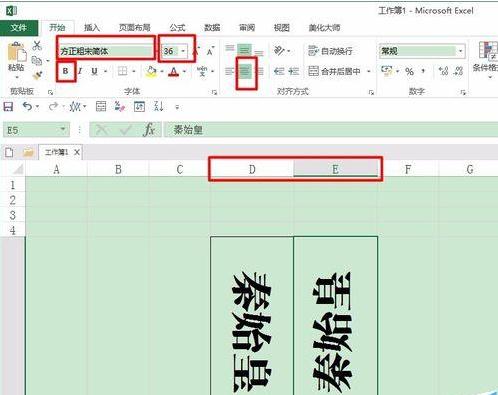The image size is (498, 395).
Task: Open Conditional Formatting (条件格式)
Action: click(x=487, y=59)
